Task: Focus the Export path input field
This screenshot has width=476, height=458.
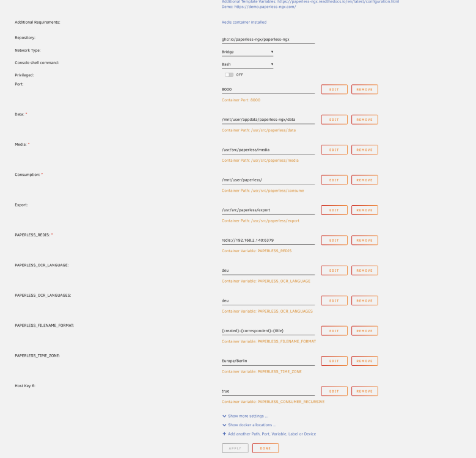Action: click(268, 210)
